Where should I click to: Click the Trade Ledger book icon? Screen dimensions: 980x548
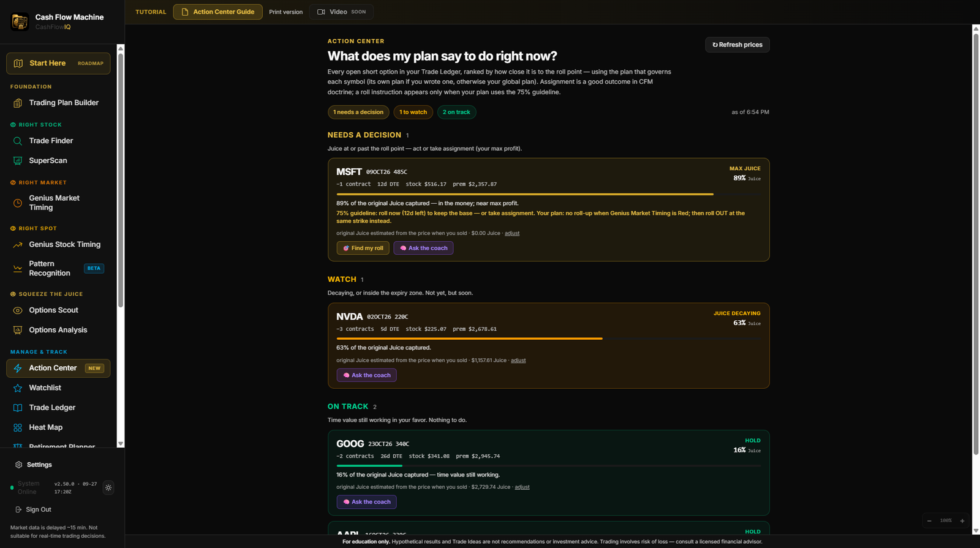[18, 408]
